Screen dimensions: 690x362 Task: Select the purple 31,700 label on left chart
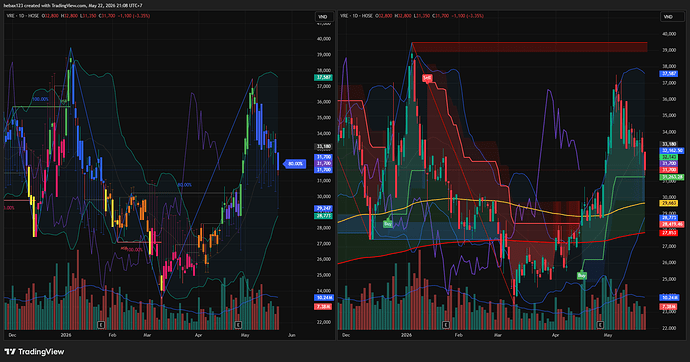[x=323, y=163]
